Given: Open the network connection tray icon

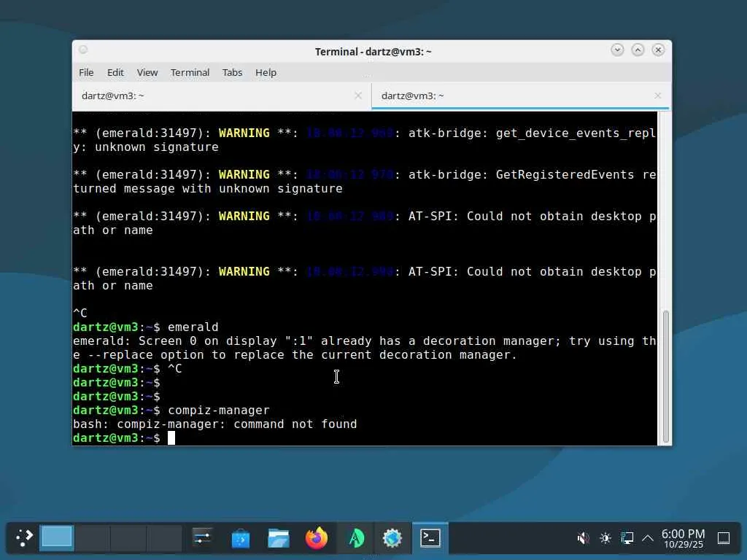Looking at the screenshot, I should pos(627,539).
